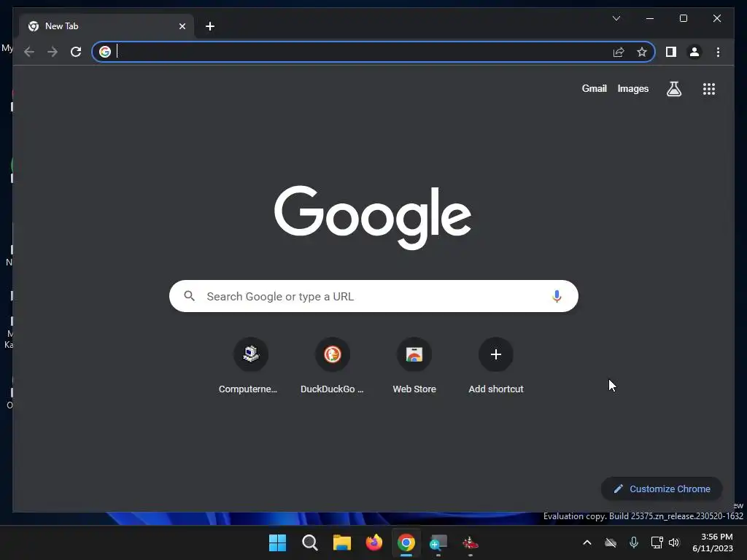Open a new tab with the plus button
The height and width of the screenshot is (560, 747).
(210, 26)
